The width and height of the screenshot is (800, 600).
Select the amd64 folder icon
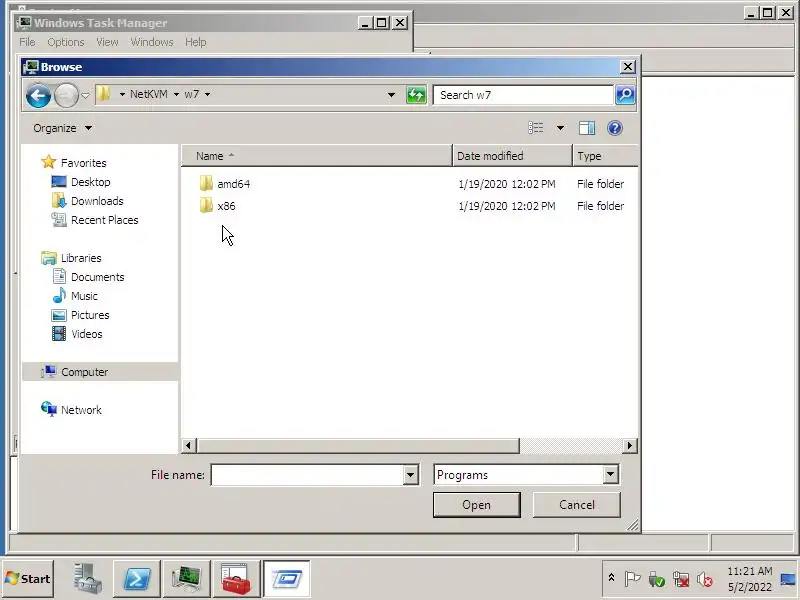pos(206,183)
